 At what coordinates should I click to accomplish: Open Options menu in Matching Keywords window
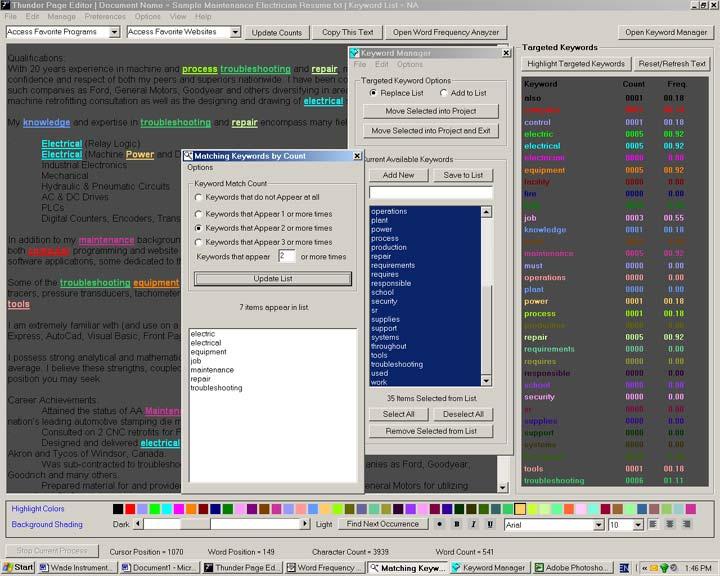coord(200,168)
